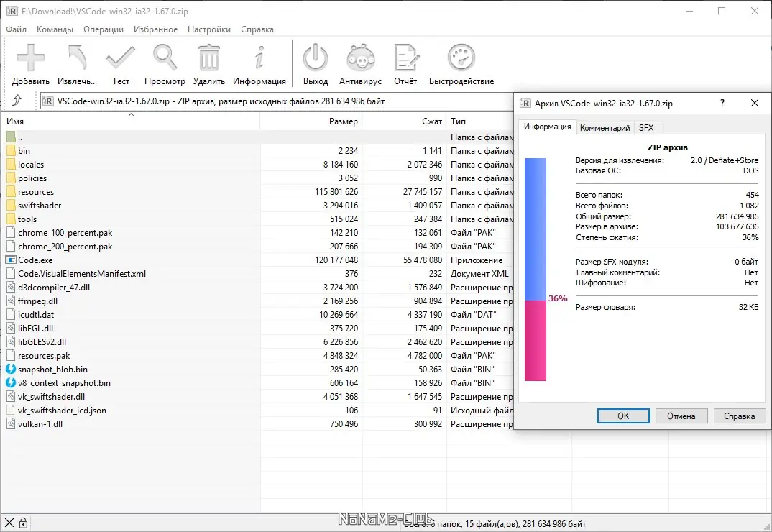Click the 55 478 080 packed value
This screenshot has width=772, height=532.
(423, 260)
